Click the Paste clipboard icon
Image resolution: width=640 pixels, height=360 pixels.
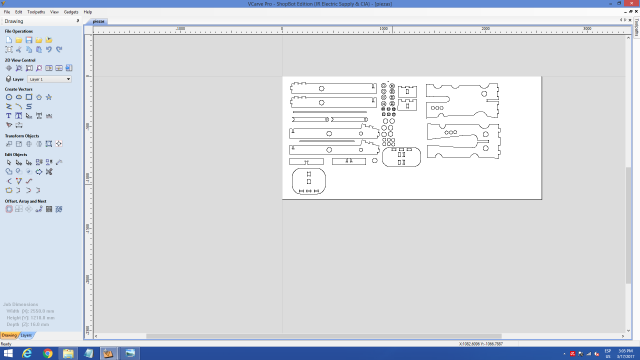tap(39, 49)
